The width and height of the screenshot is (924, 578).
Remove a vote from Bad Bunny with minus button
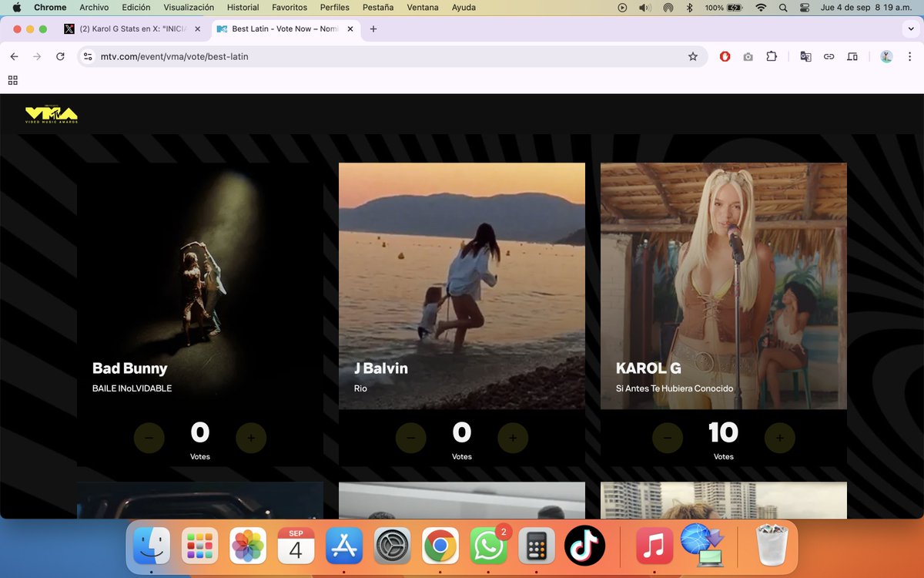point(149,438)
